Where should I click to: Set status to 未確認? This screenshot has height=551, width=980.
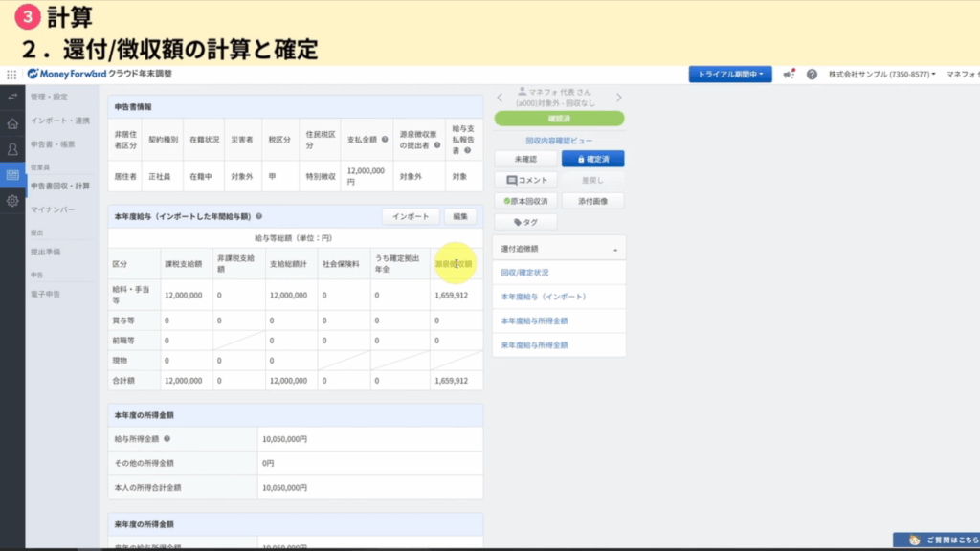pyautogui.click(x=525, y=159)
